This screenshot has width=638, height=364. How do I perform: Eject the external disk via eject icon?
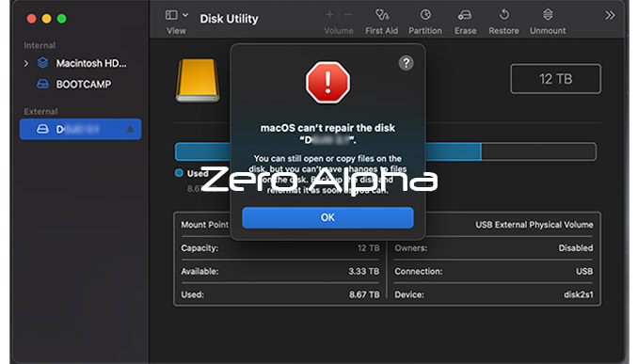pos(130,130)
